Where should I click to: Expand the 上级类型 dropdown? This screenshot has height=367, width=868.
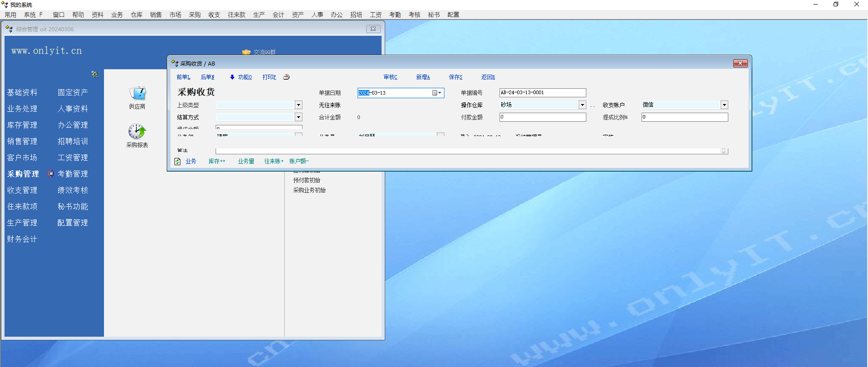298,105
